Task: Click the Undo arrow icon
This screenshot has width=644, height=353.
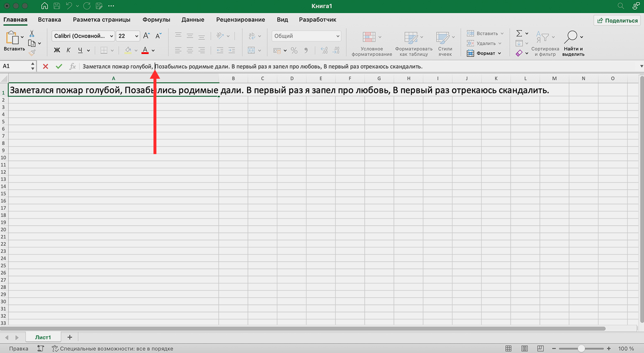Action: (69, 6)
